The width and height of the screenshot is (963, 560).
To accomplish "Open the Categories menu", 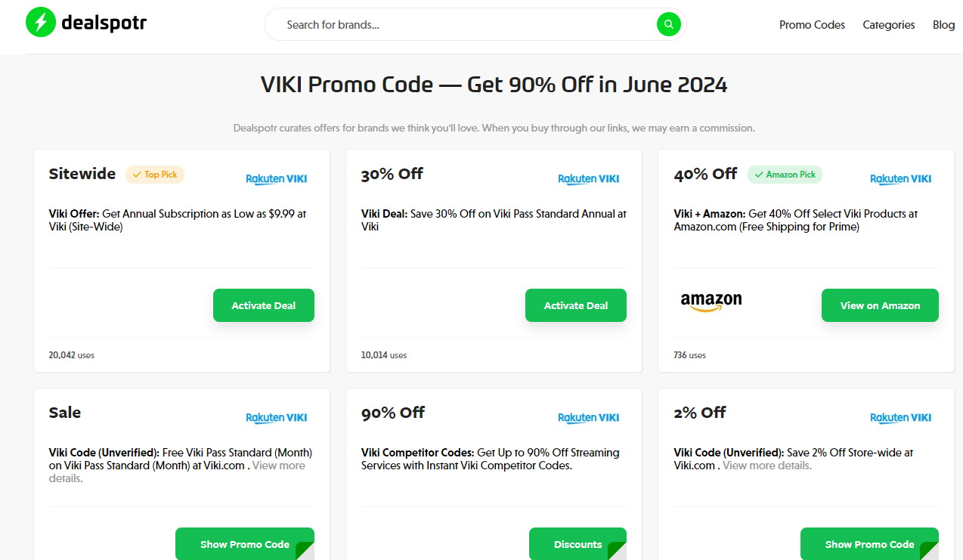I will click(x=888, y=25).
